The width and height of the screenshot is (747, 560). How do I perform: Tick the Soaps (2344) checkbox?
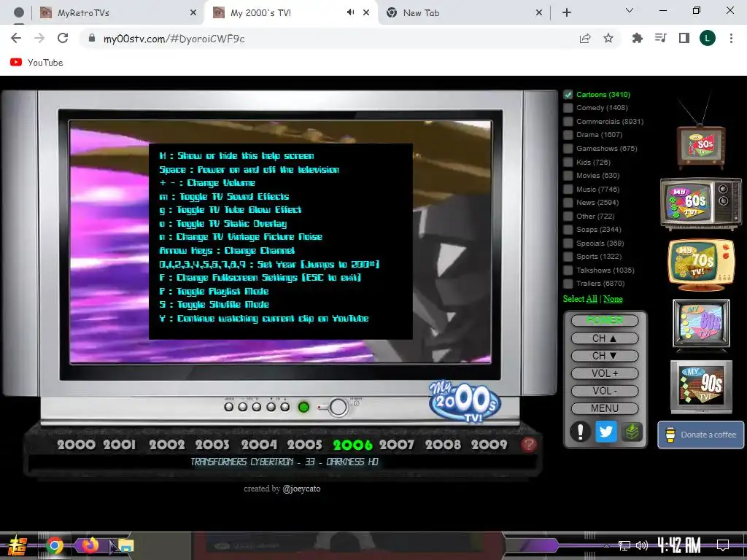click(x=568, y=230)
